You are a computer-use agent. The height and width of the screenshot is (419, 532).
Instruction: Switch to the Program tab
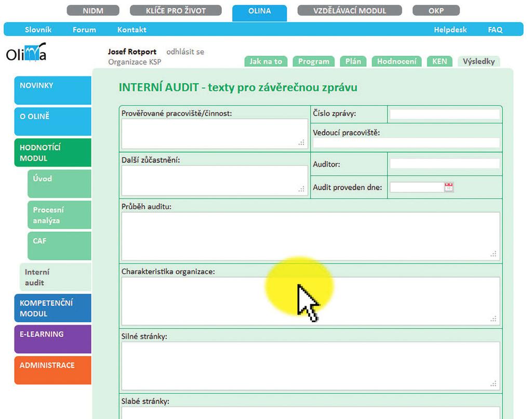tap(313, 61)
